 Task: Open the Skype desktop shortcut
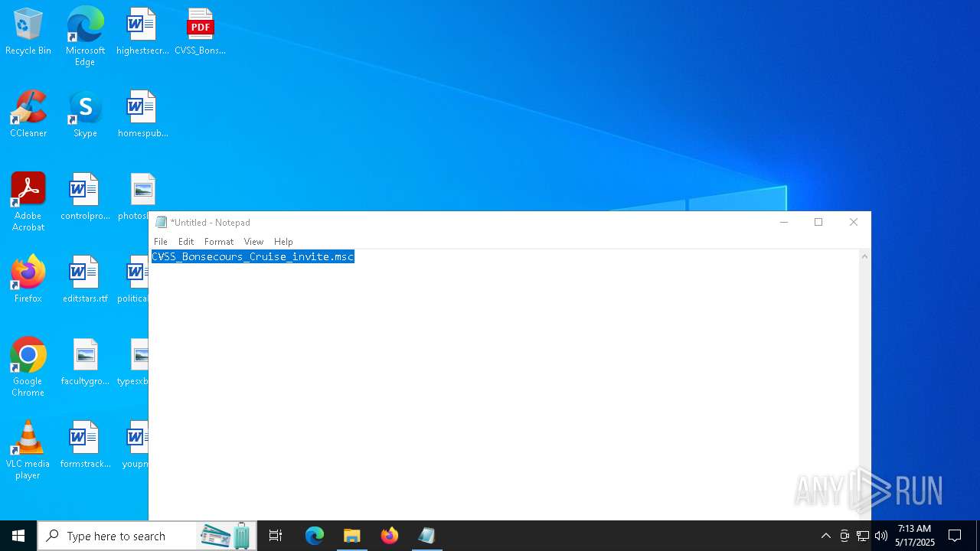pyautogui.click(x=85, y=115)
